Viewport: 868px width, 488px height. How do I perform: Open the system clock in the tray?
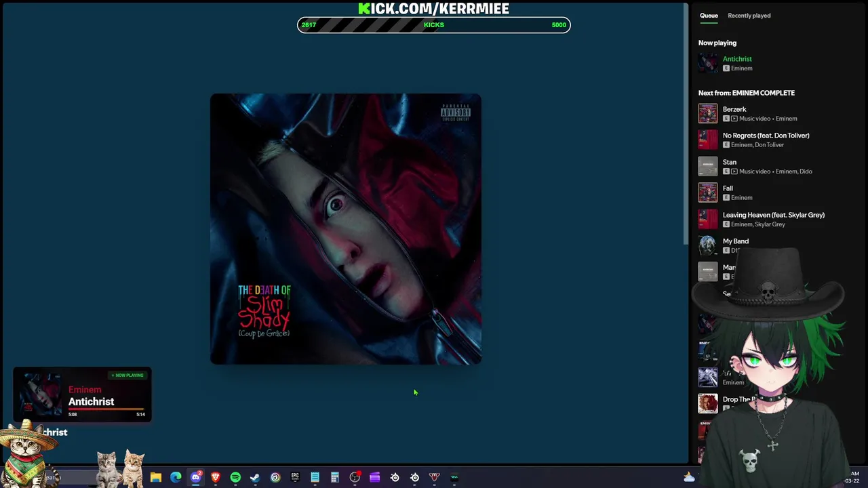pos(852,477)
